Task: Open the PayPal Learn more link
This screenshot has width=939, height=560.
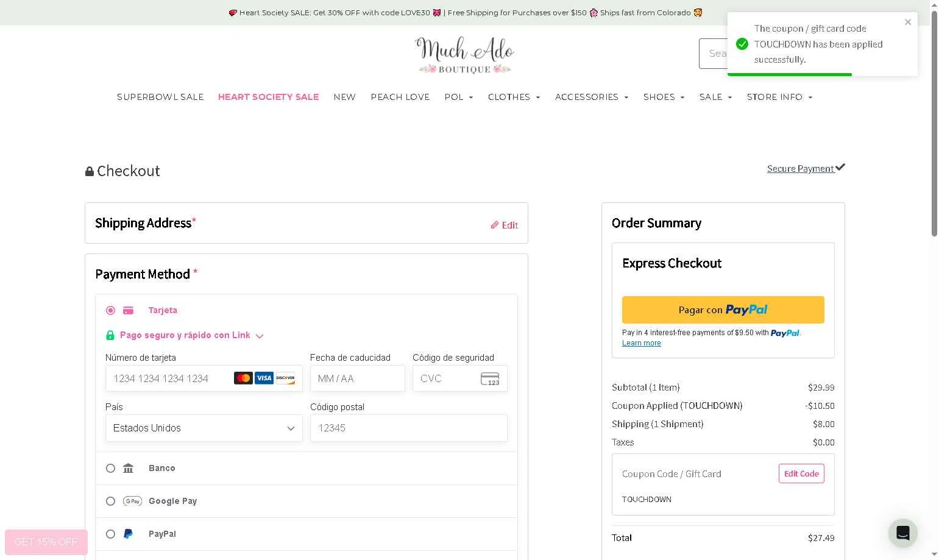Action: [x=642, y=343]
